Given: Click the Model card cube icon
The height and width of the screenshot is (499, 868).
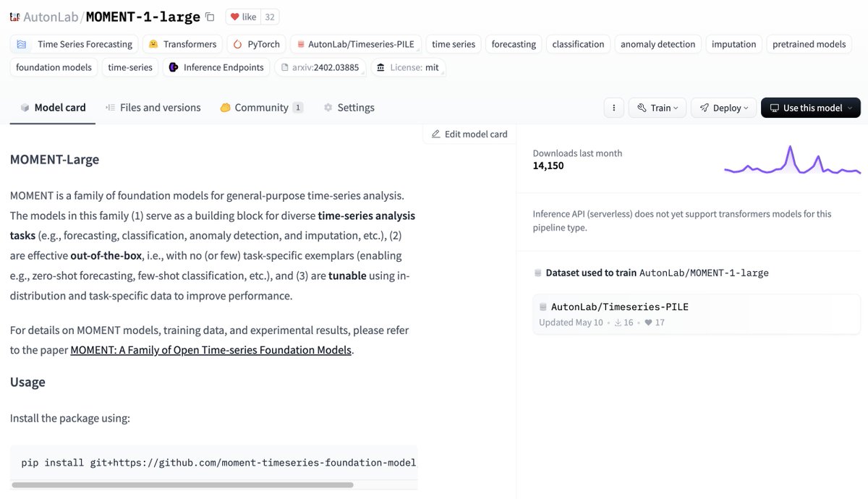Looking at the screenshot, I should tap(25, 108).
